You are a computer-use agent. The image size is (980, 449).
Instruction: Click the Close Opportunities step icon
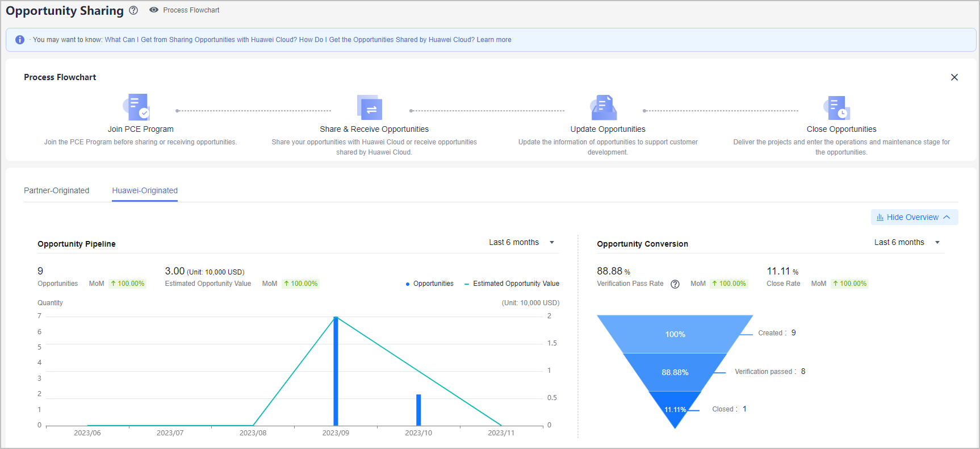837,107
